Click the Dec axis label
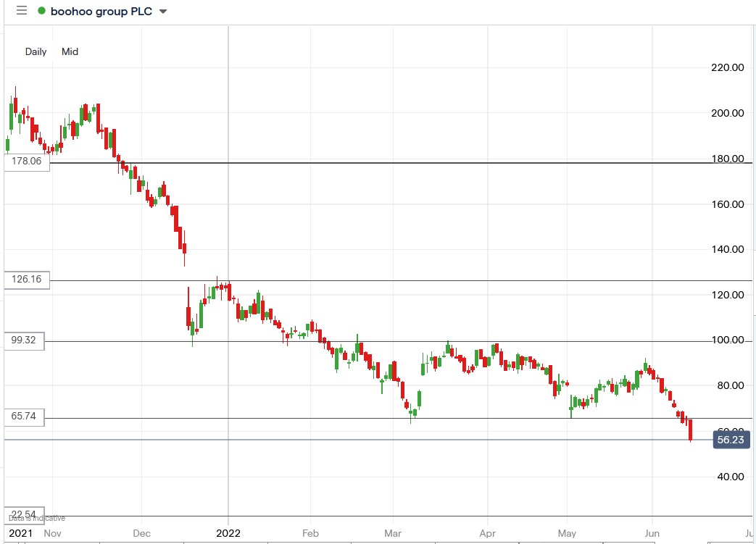 click(142, 533)
